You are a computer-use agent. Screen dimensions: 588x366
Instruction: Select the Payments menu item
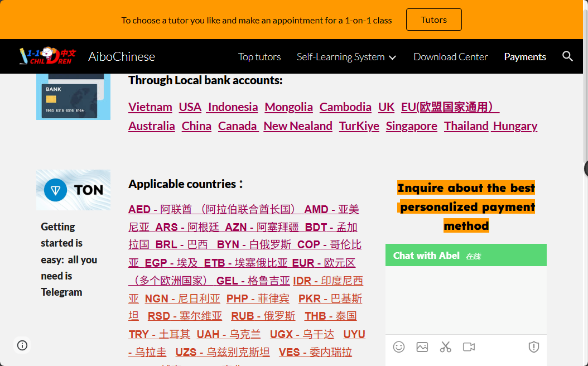[525, 56]
